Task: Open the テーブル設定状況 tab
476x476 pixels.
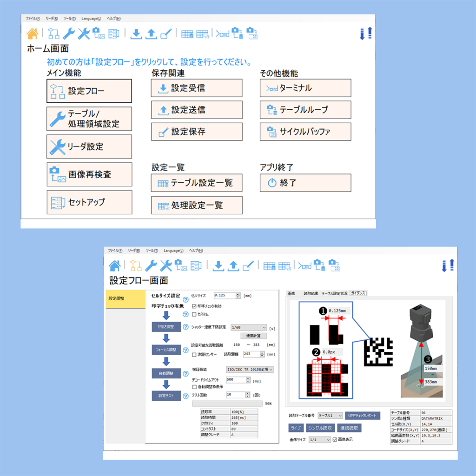Action: pos(335,293)
